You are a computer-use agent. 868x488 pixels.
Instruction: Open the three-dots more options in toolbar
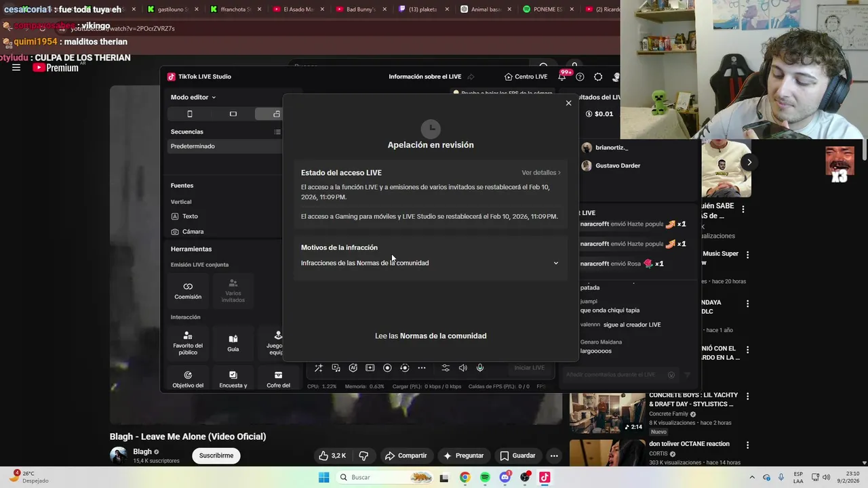coord(422,368)
